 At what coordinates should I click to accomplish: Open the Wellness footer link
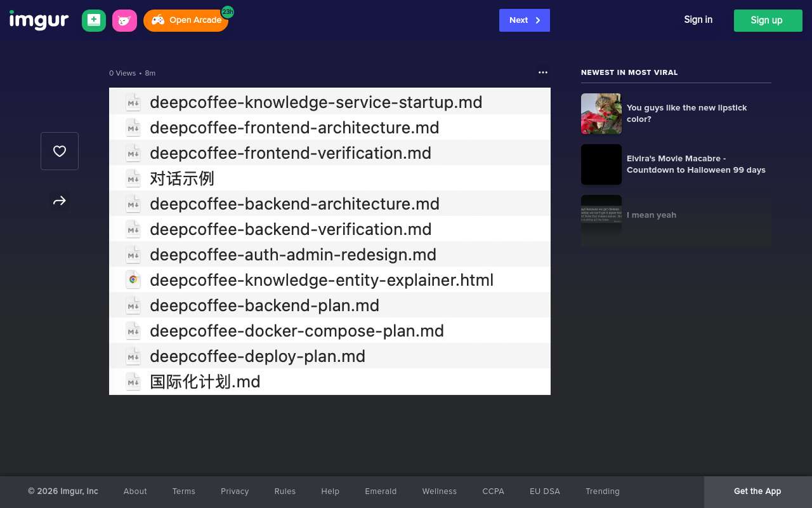440,491
